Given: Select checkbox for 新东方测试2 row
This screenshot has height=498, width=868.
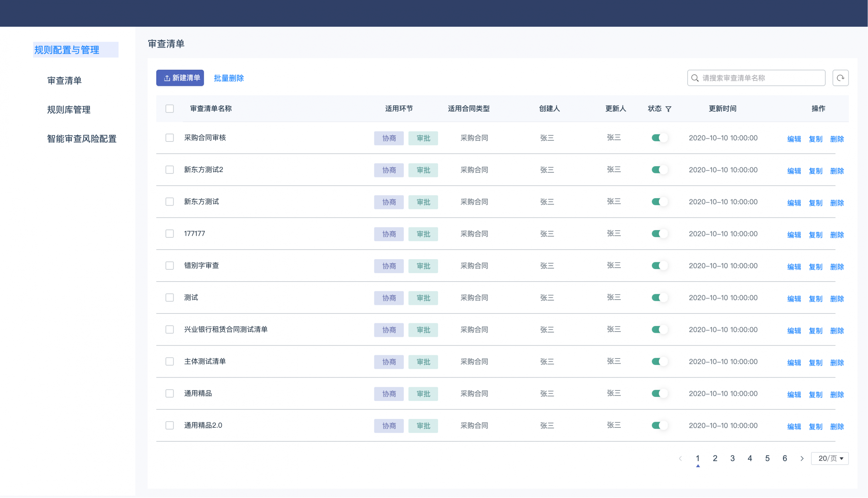Looking at the screenshot, I should [x=170, y=170].
